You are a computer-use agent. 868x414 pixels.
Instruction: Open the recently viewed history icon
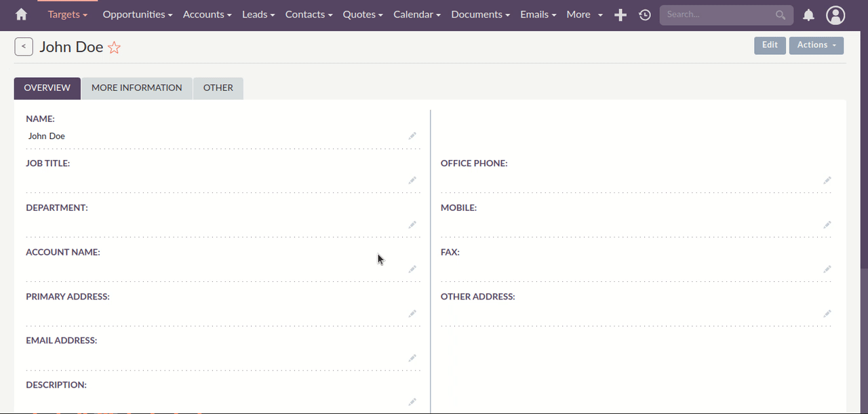click(x=645, y=15)
